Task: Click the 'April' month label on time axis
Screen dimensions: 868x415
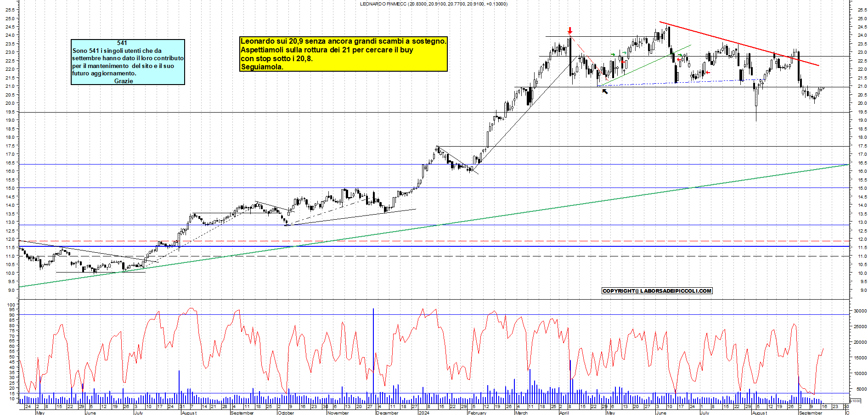Action: [564, 413]
